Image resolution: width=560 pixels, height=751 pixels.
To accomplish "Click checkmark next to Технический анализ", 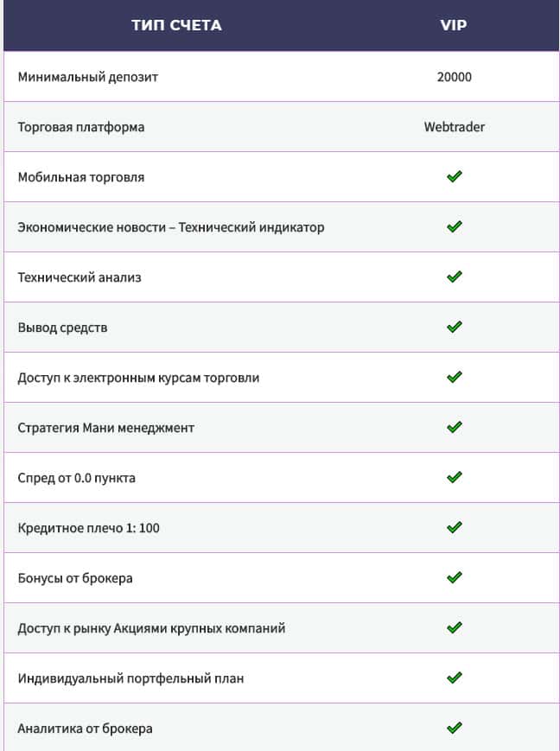I will (454, 277).
